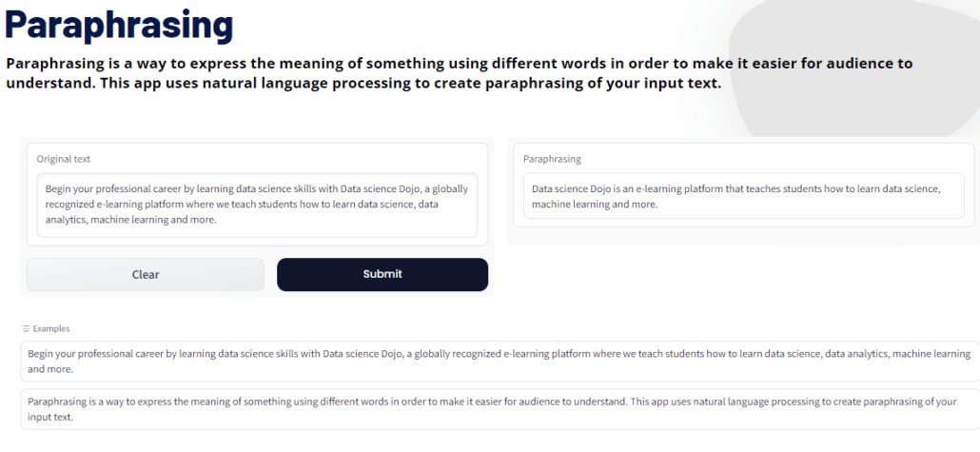This screenshot has width=980, height=452.
Task: Click "machine learning and more" in the paraphrased output
Action: pyautogui.click(x=595, y=205)
